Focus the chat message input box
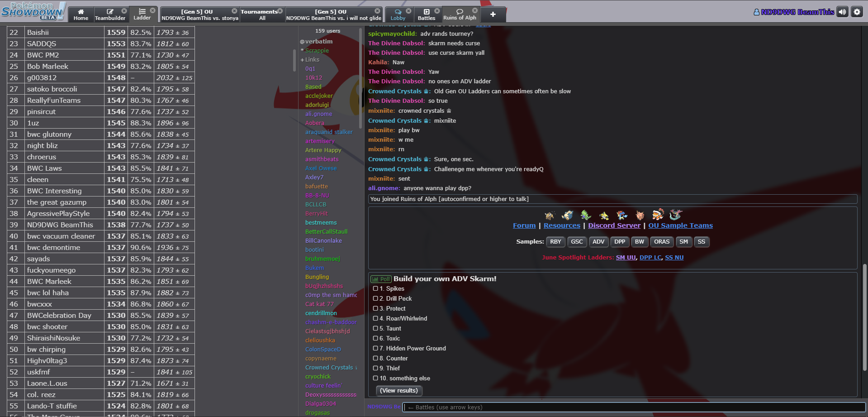Screen dimensions: 868x417 click(633, 407)
